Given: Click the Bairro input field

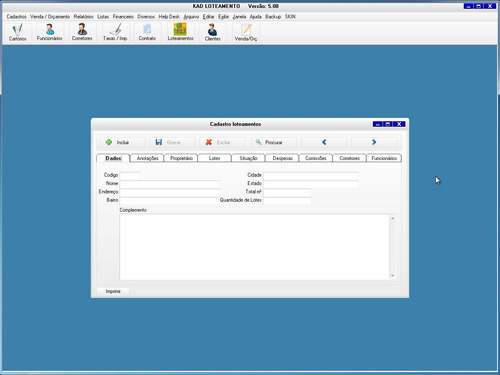Looking at the screenshot, I should pyautogui.click(x=170, y=200).
